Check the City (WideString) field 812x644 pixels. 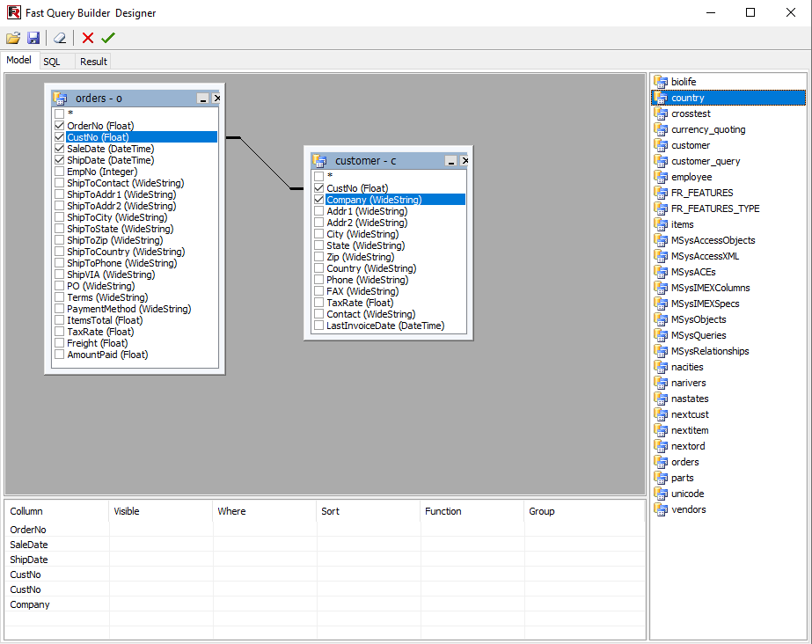coord(318,234)
